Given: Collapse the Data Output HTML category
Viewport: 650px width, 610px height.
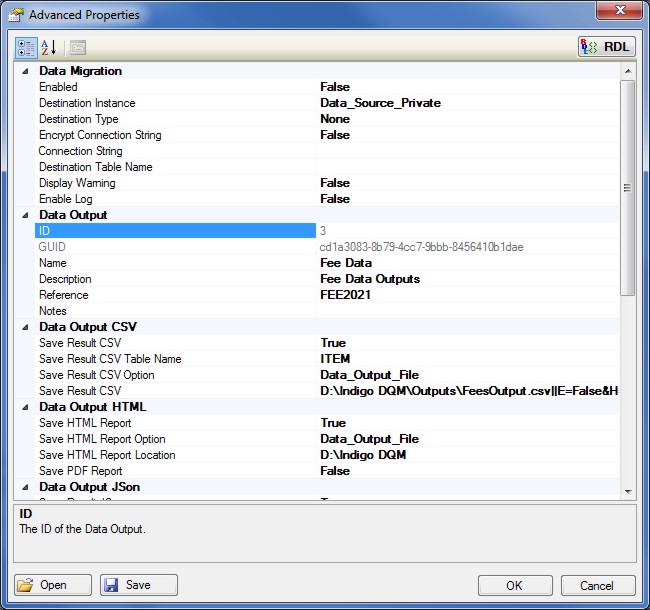Looking at the screenshot, I should 24,407.
